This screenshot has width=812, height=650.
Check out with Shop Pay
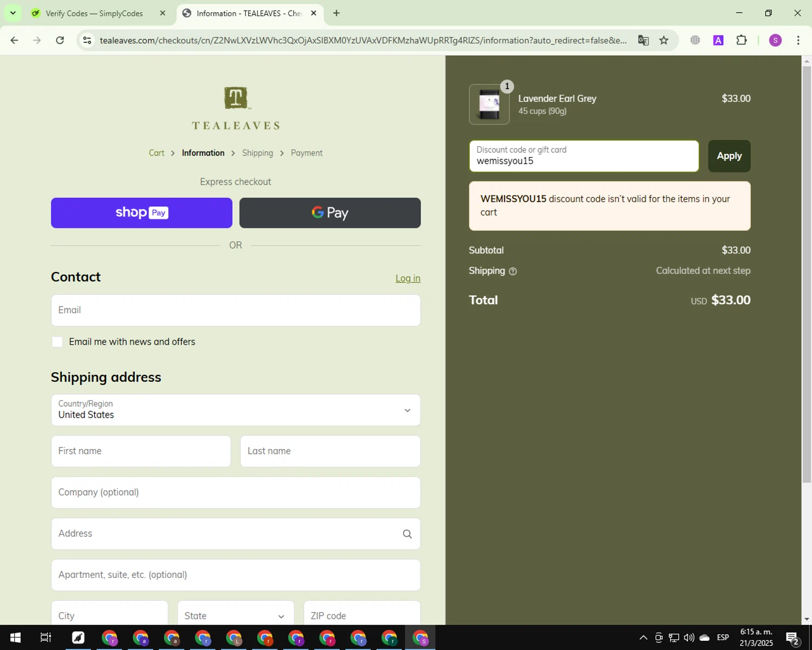pos(141,213)
